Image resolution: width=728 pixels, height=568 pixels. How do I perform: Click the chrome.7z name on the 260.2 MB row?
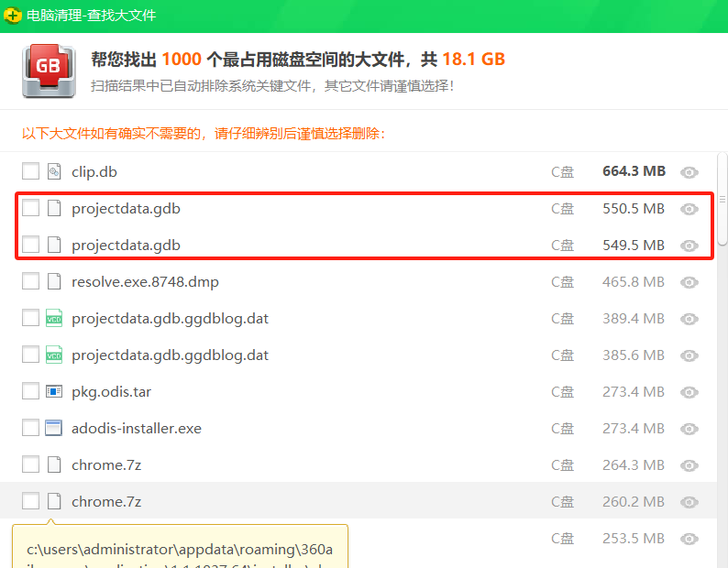tap(106, 502)
